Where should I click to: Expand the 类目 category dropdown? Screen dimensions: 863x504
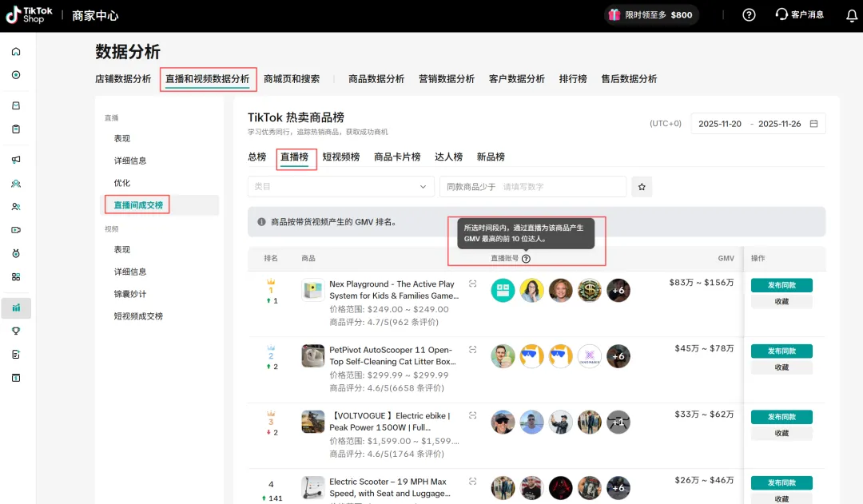340,187
